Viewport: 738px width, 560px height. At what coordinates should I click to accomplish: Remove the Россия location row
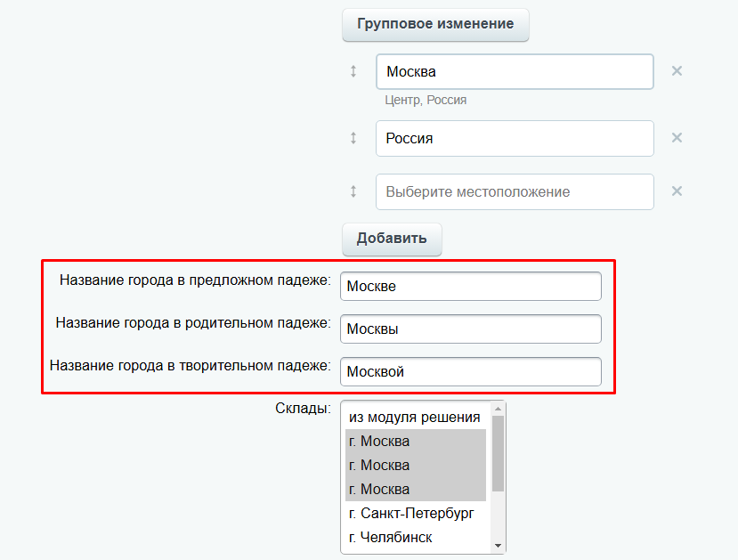pyautogui.click(x=677, y=138)
